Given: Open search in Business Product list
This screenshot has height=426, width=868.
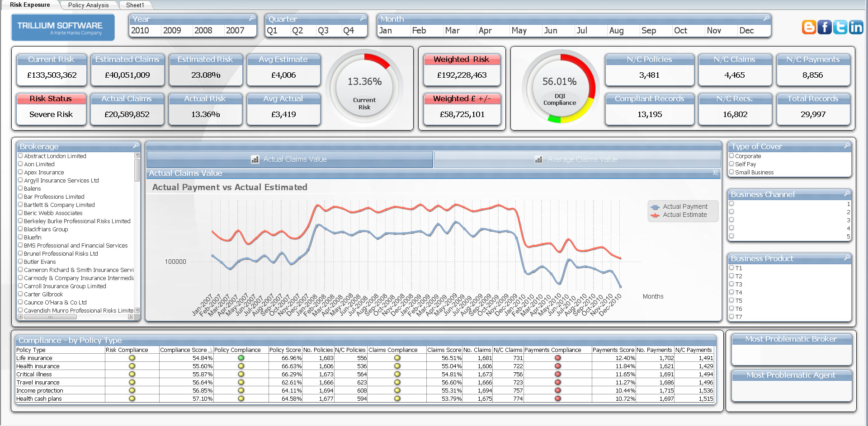Looking at the screenshot, I should tap(847, 258).
